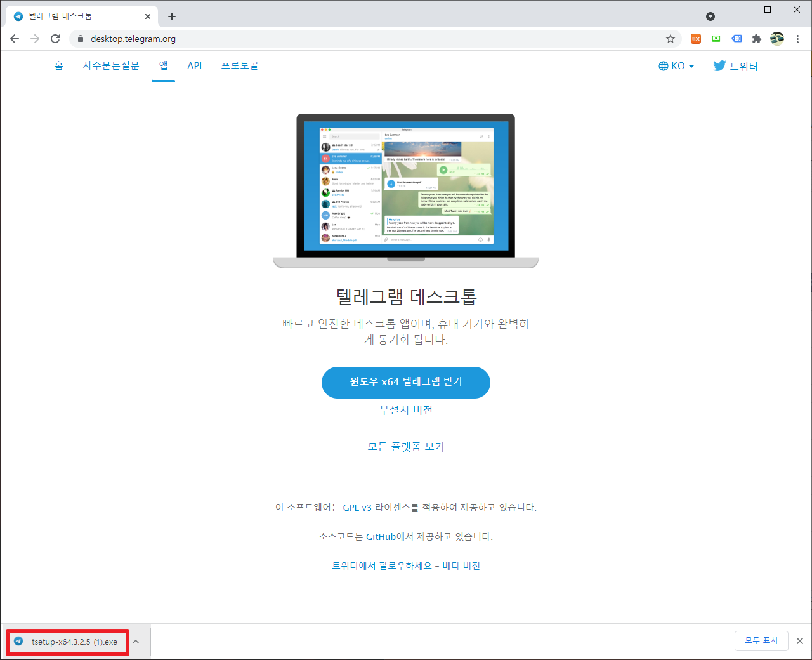The height and width of the screenshot is (660, 812).
Task: Open a new tab with the plus button
Action: [x=172, y=16]
